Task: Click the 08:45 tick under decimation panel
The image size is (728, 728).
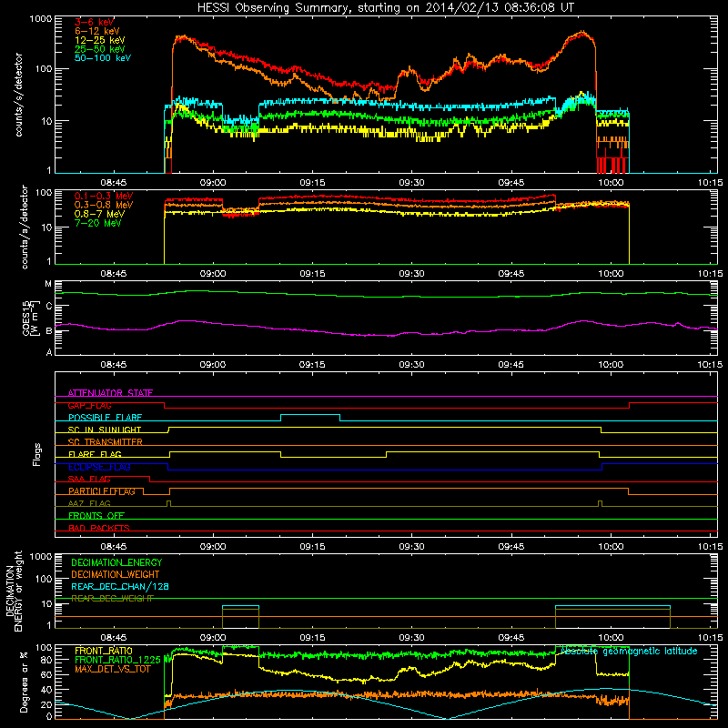Action: pyautogui.click(x=113, y=638)
